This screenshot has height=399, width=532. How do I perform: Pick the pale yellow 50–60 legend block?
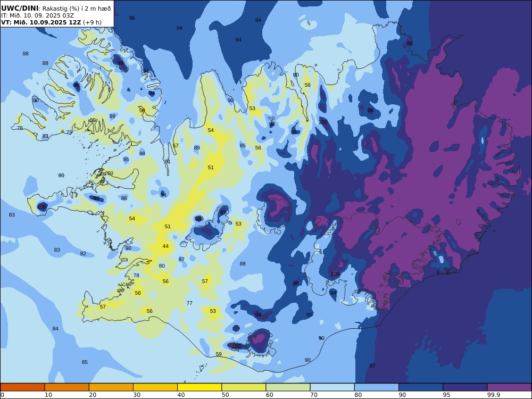[244, 387]
